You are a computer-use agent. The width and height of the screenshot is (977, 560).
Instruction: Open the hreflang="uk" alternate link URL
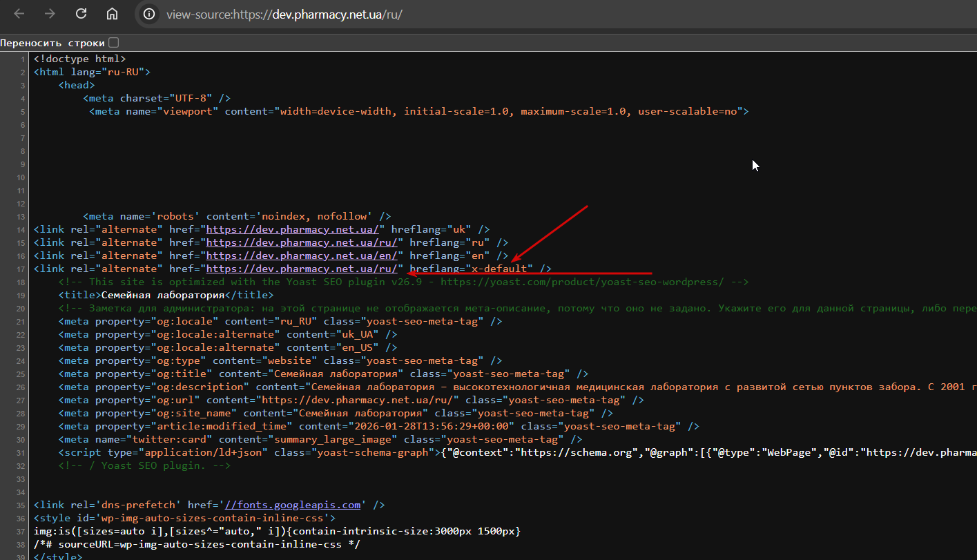(x=293, y=229)
